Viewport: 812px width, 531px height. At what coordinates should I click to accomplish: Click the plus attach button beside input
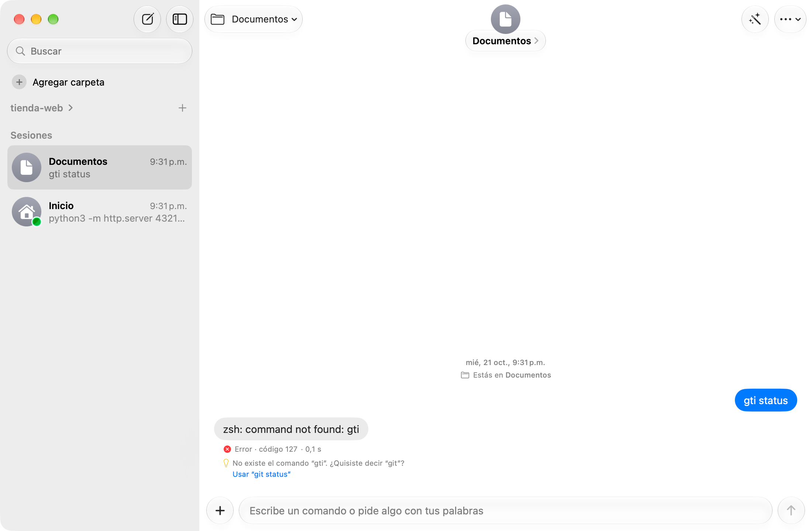pyautogui.click(x=220, y=510)
